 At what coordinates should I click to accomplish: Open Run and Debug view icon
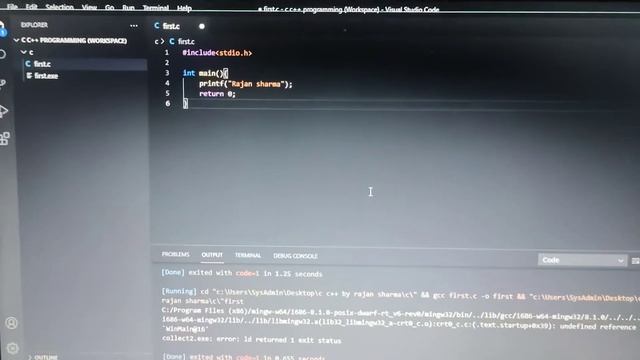4,111
